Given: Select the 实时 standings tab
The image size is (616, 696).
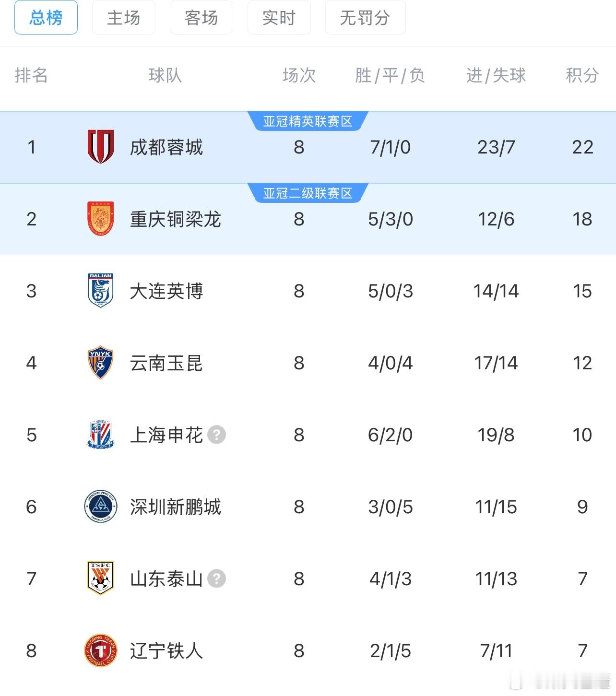Looking at the screenshot, I should (x=279, y=18).
